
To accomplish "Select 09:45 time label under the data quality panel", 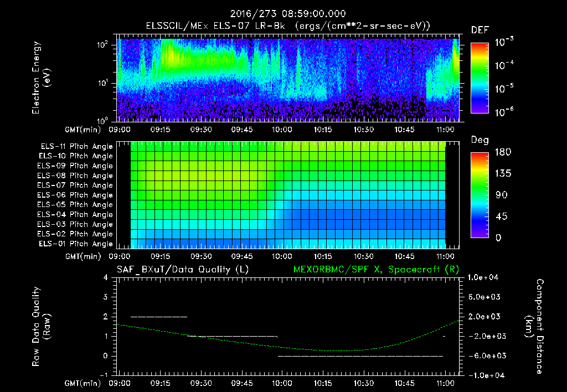I will click(x=242, y=383).
